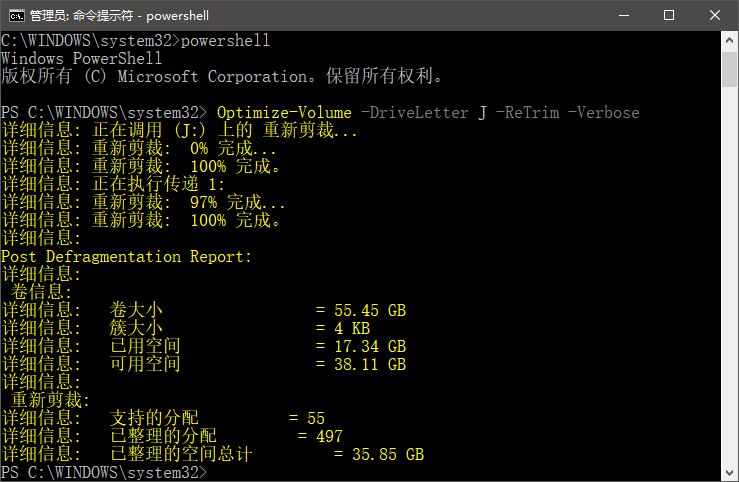Click the 35.85 GB total trimmed value
The image size is (739, 482).
pos(388,454)
